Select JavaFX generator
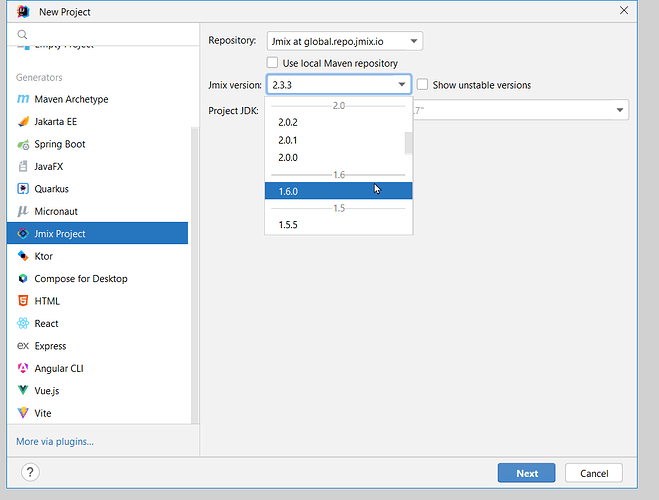Viewport: 659px width, 500px height. pos(98,166)
